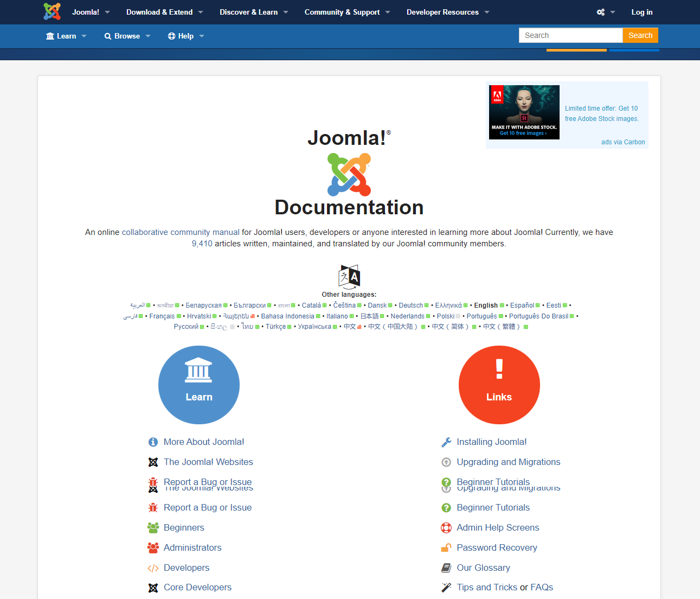Click the ads via Carbon link

(623, 142)
